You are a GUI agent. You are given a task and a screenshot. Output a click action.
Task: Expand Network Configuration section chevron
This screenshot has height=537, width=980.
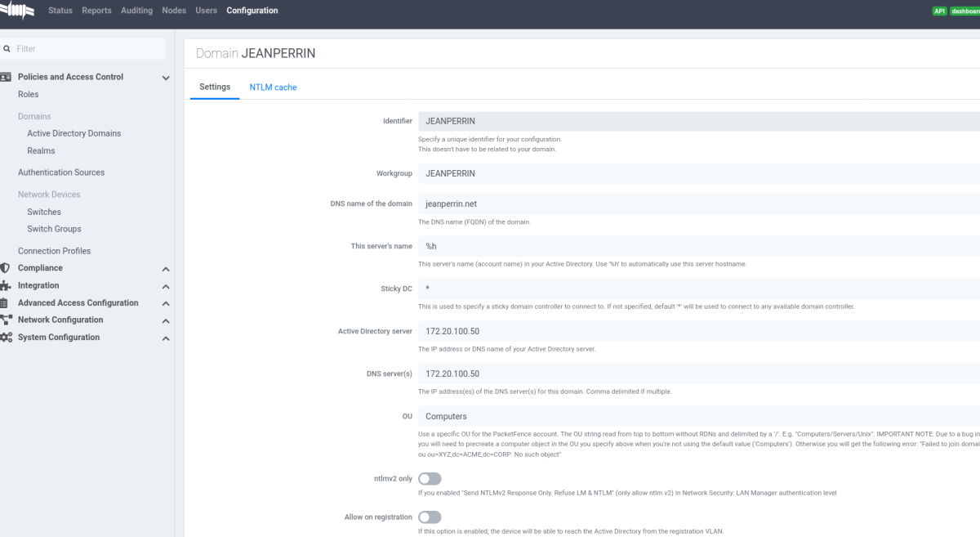(x=166, y=320)
